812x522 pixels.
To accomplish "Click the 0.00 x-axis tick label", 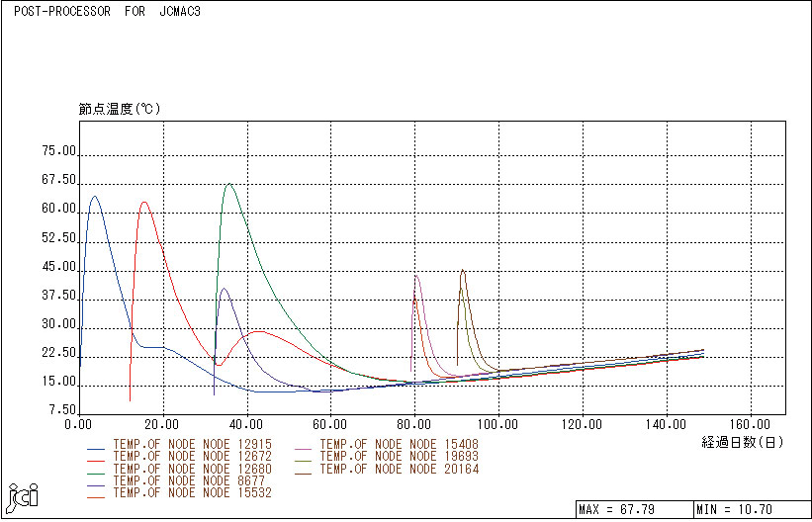I will [x=79, y=425].
